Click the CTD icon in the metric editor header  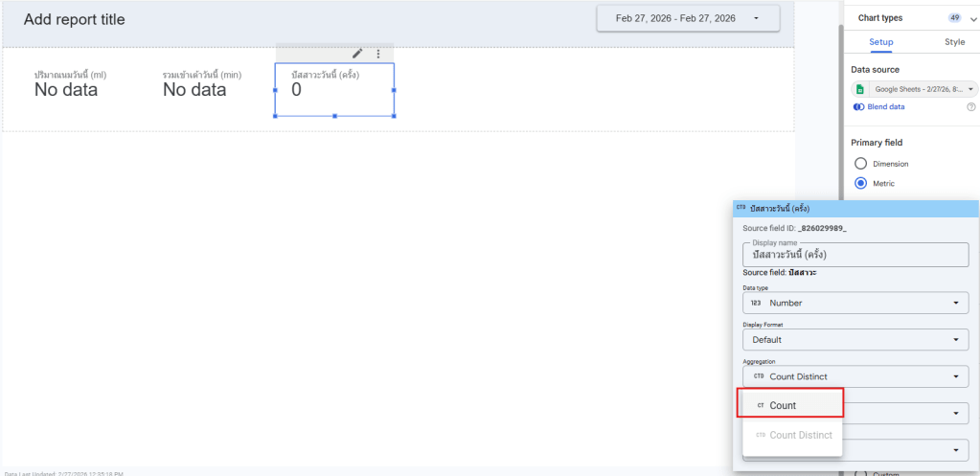pyautogui.click(x=741, y=207)
